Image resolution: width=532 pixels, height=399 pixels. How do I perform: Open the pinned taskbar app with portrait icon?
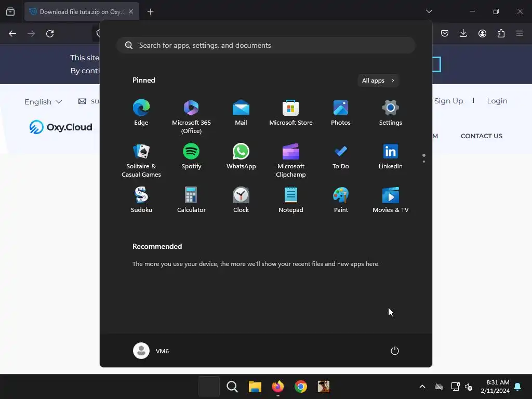(323, 387)
